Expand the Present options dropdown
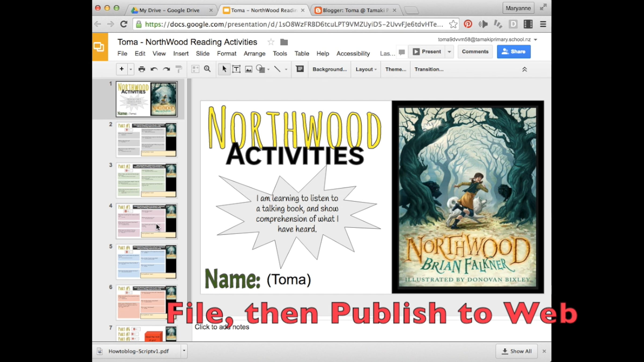Viewport: 644px width, 362px height. [x=449, y=51]
